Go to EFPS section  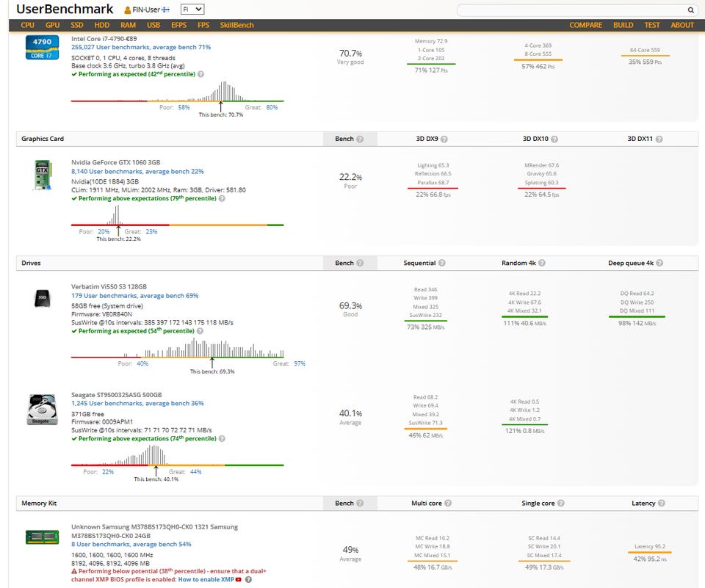click(178, 25)
